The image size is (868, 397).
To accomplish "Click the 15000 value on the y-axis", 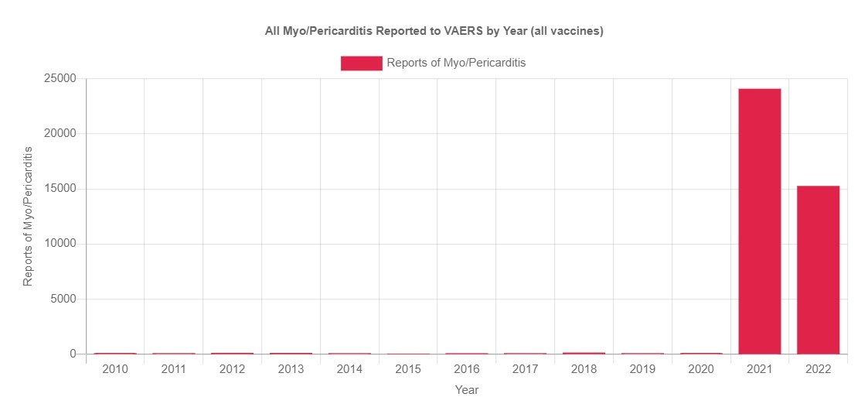I will click(x=58, y=189).
